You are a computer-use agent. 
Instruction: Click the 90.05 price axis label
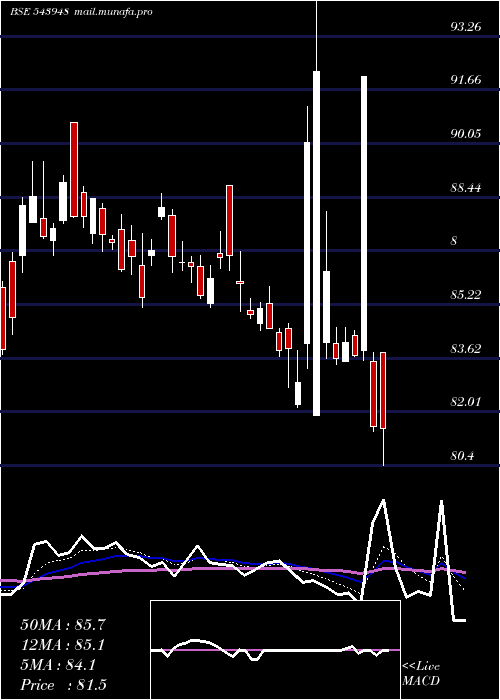[466, 134]
